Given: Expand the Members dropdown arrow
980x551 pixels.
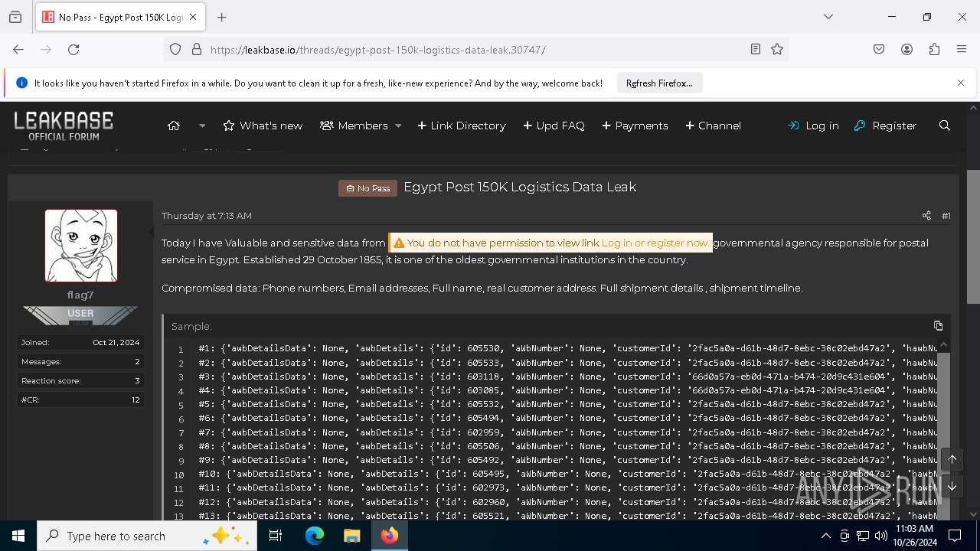Looking at the screenshot, I should pyautogui.click(x=398, y=126).
